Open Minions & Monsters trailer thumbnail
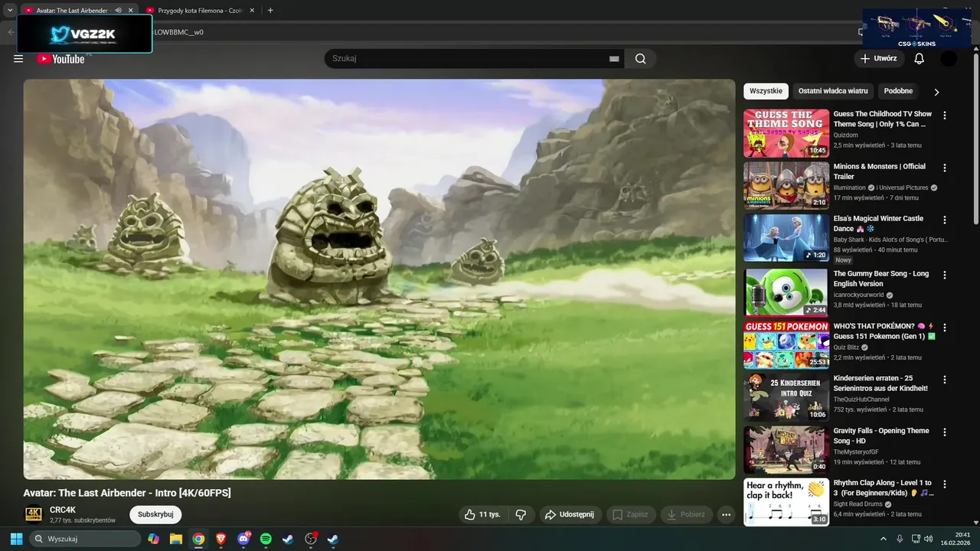 786,185
